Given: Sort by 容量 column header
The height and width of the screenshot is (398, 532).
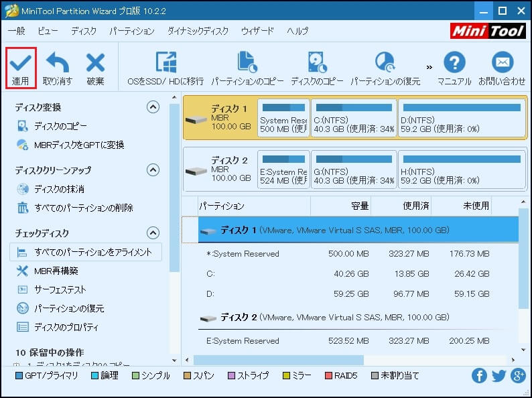Looking at the screenshot, I should click(340, 206).
